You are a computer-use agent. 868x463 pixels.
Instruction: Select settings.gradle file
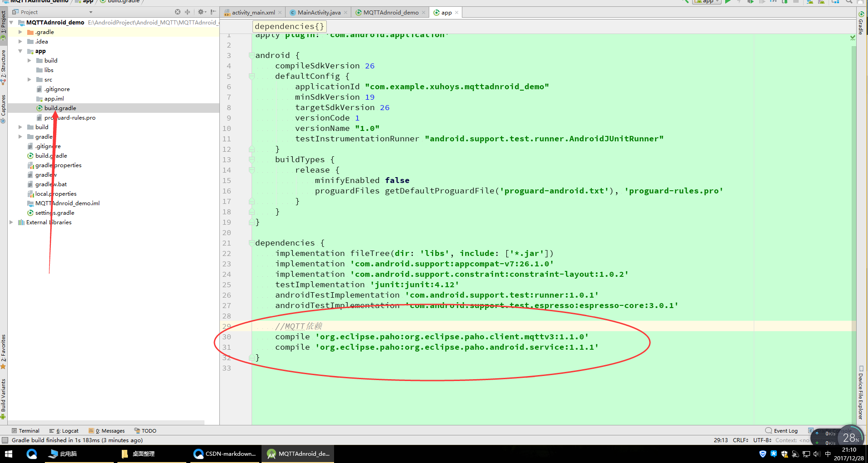pos(54,212)
